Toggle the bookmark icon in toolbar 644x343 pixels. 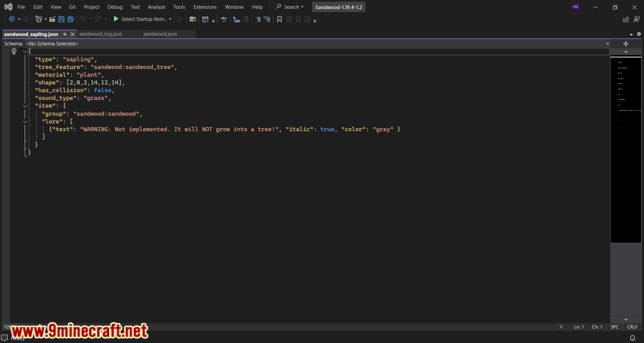pyautogui.click(x=280, y=19)
